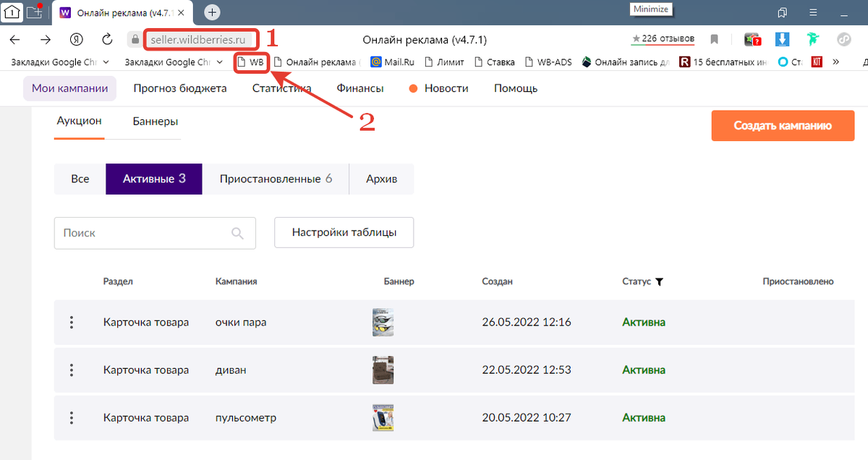Switch to the Онлайн реклама browser tab
This screenshot has height=460, width=868.
tap(123, 12)
